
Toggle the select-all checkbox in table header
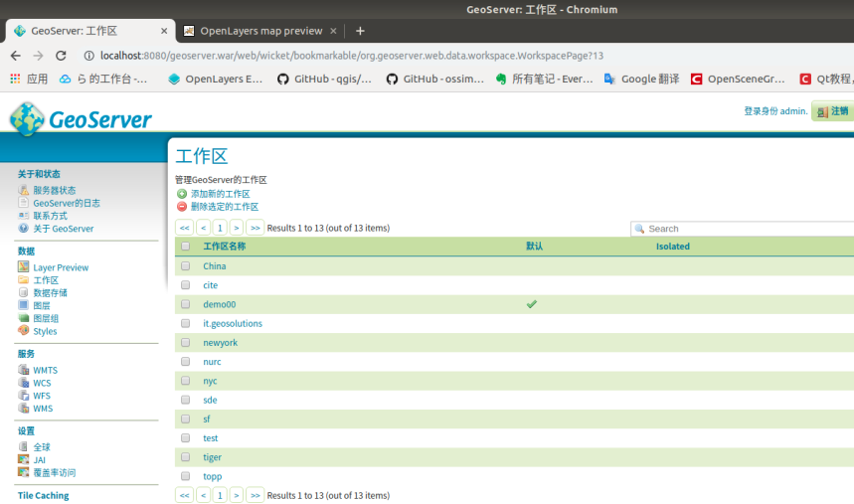click(185, 247)
